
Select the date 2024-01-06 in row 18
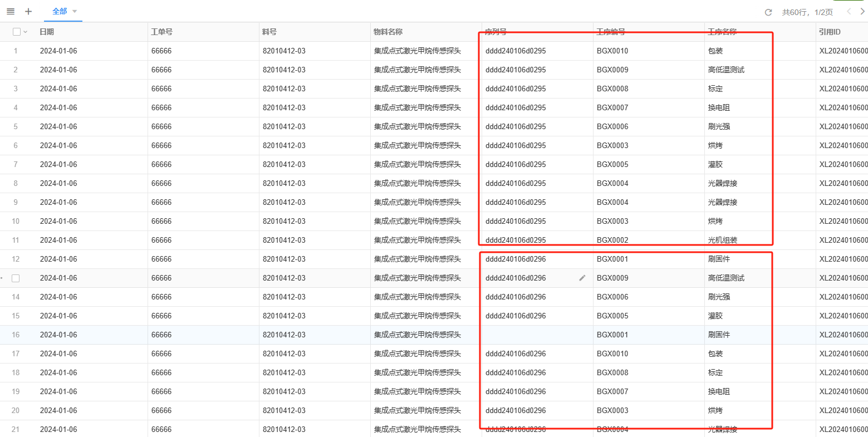(x=58, y=372)
